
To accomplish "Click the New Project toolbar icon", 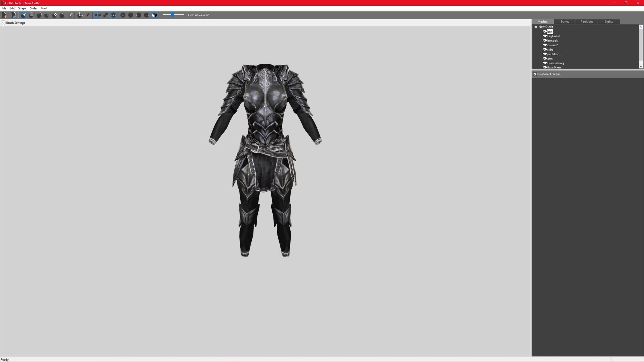I will click(4, 15).
